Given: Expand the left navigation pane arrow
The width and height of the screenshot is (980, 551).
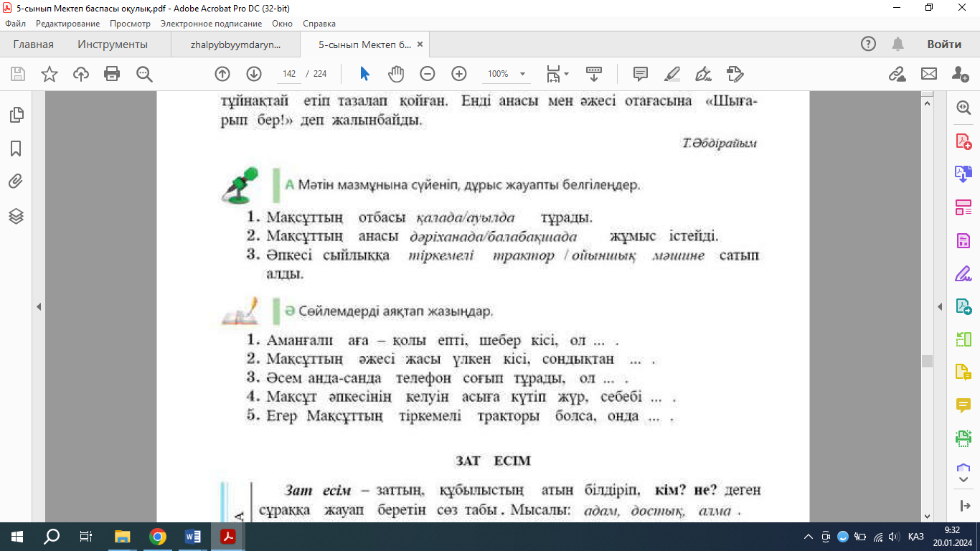Looking at the screenshot, I should (39, 307).
